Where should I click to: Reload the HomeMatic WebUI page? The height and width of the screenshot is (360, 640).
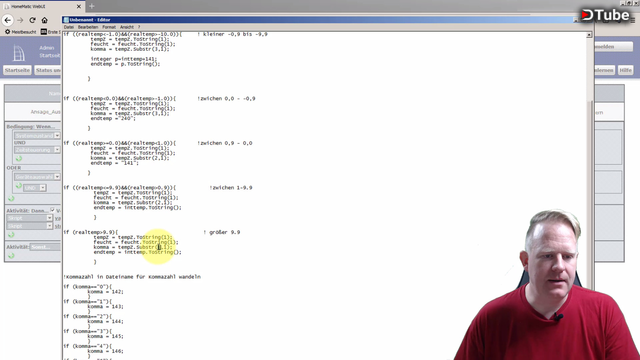(x=32, y=20)
